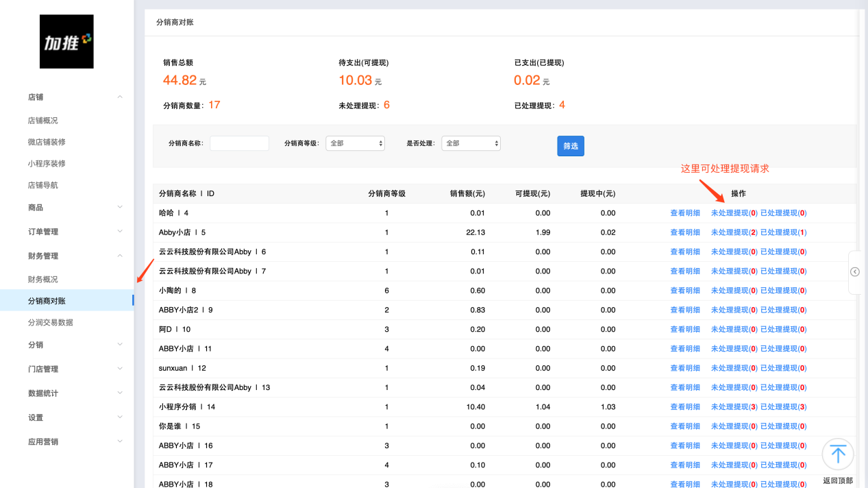
Task: Select row 云云科技股份有限公司Abby | 6
Action: click(x=505, y=252)
